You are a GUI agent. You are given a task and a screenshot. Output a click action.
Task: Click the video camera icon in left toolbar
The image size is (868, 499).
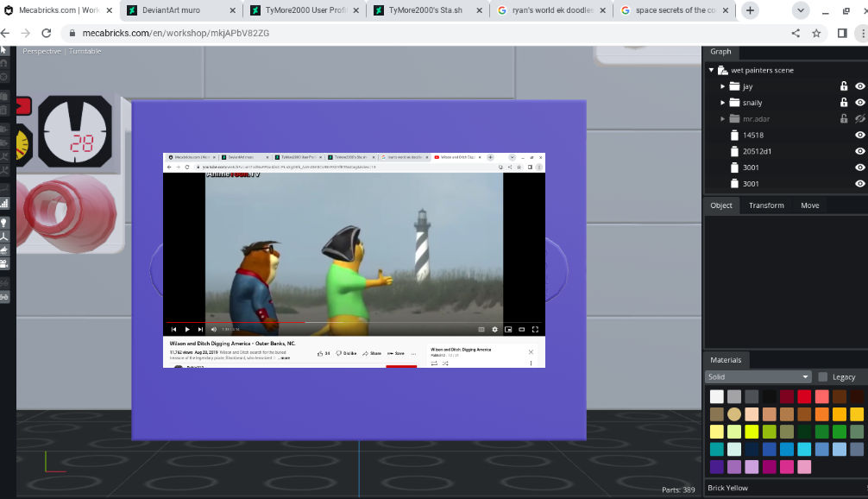3,264
